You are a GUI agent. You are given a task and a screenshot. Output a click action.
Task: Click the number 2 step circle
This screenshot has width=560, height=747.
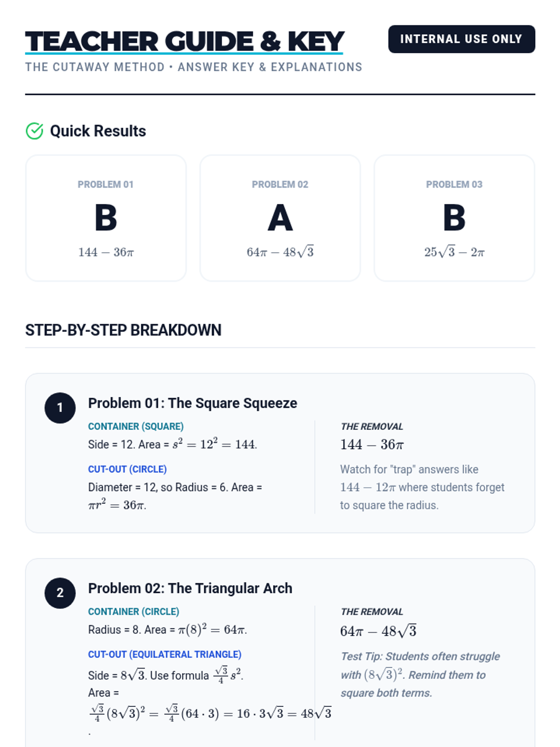(x=60, y=593)
